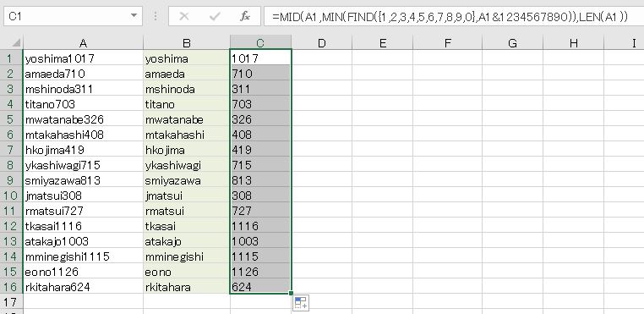Click cell containing amaeda710
The width and height of the screenshot is (644, 314).
point(83,74)
